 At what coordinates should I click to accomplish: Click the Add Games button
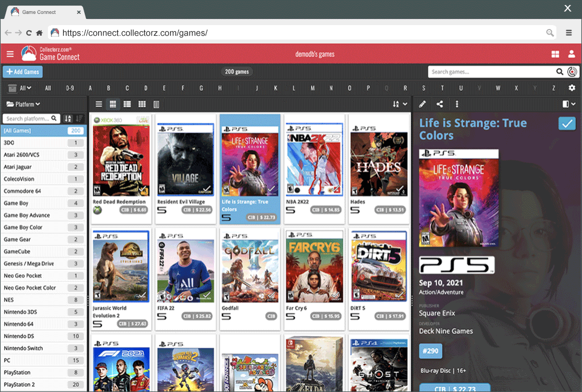(22, 71)
